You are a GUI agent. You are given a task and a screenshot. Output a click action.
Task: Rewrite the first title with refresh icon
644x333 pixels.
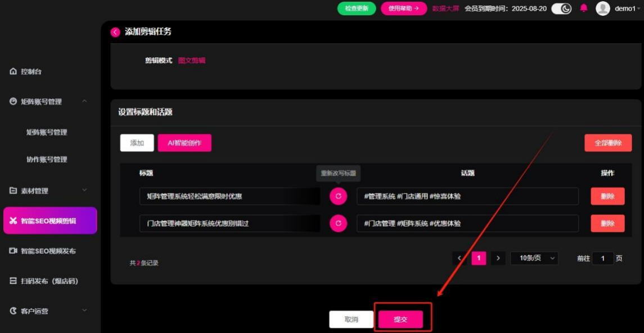(x=338, y=196)
